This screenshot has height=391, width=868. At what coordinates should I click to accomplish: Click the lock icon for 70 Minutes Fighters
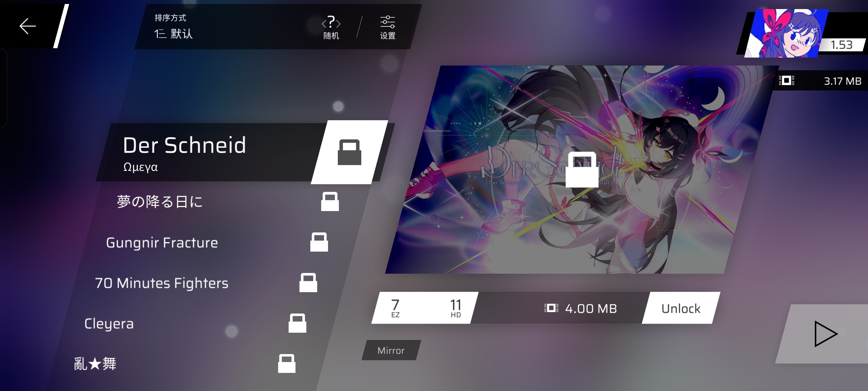click(308, 282)
